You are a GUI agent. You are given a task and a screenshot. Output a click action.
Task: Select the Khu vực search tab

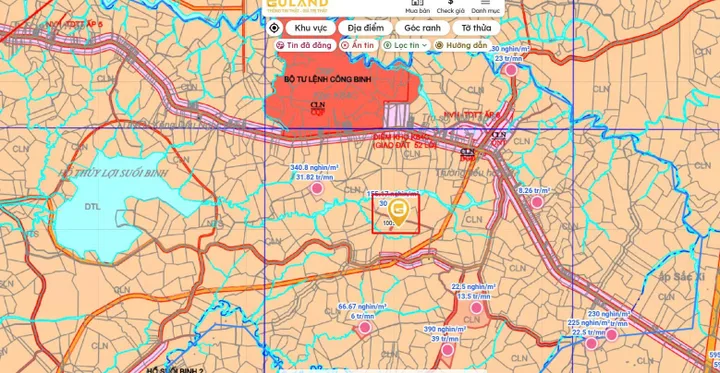311,28
